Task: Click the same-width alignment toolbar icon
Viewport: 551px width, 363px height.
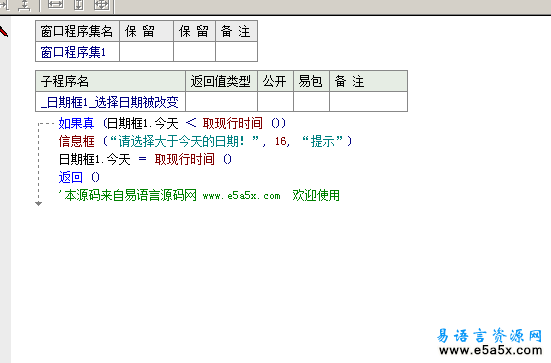Action: pos(55,5)
